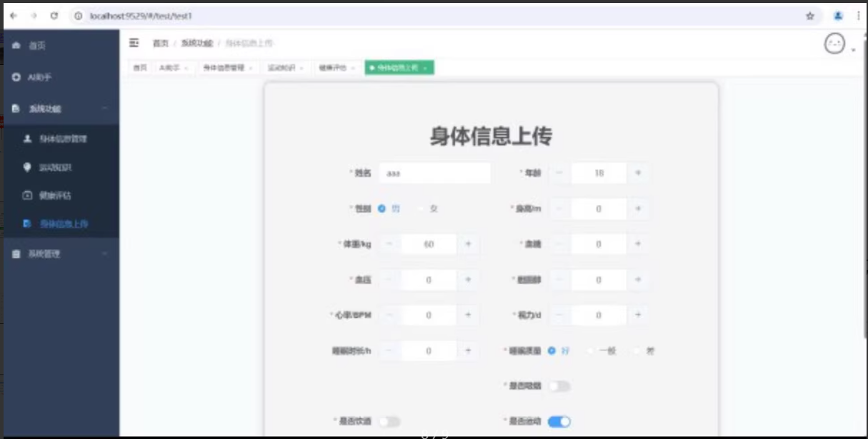
Task: Increase 年龄 with the plus button
Action: 638,173
